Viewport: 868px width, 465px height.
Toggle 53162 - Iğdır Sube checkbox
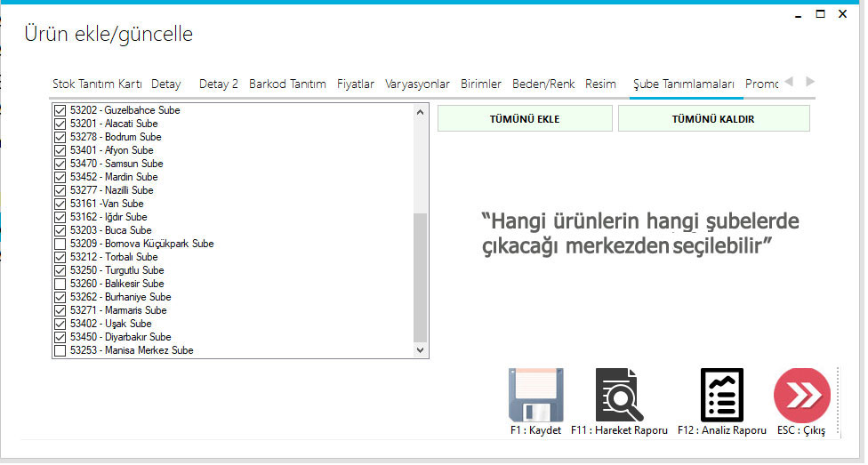point(60,217)
